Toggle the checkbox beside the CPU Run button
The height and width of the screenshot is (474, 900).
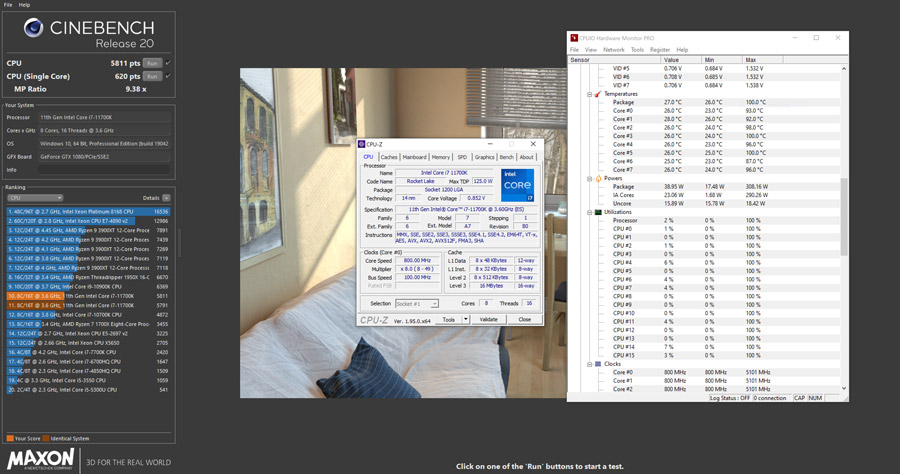coord(168,63)
